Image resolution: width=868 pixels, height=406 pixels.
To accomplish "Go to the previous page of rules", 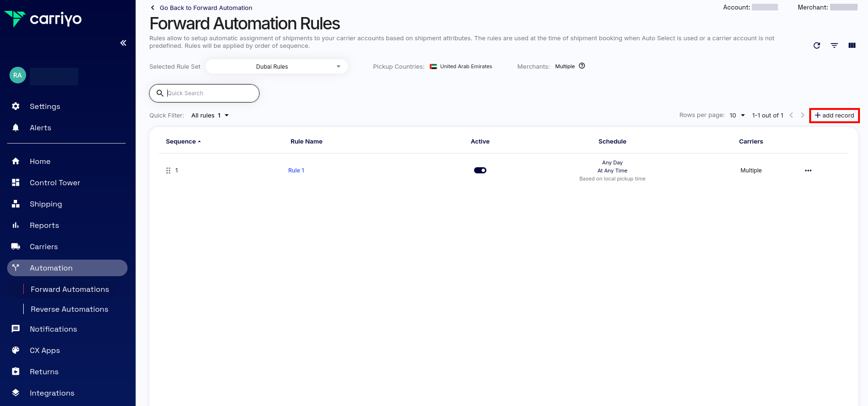I will pos(791,115).
